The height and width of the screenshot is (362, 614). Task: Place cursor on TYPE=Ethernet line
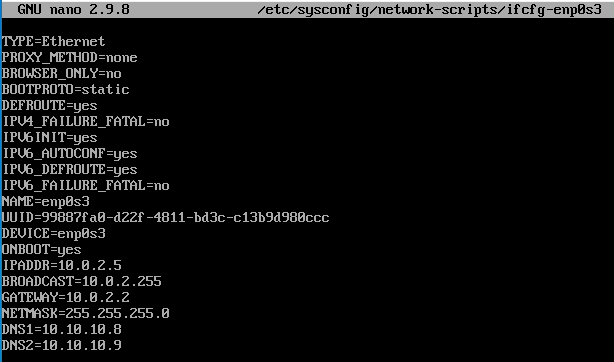[54, 41]
